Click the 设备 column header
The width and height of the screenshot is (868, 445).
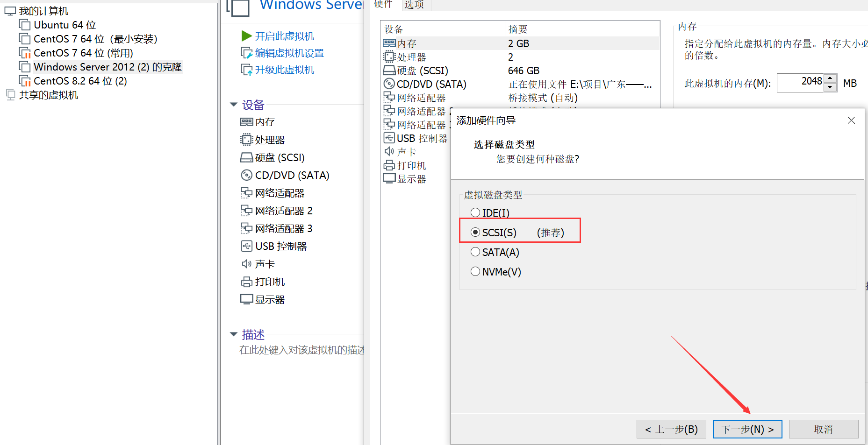tap(443, 29)
